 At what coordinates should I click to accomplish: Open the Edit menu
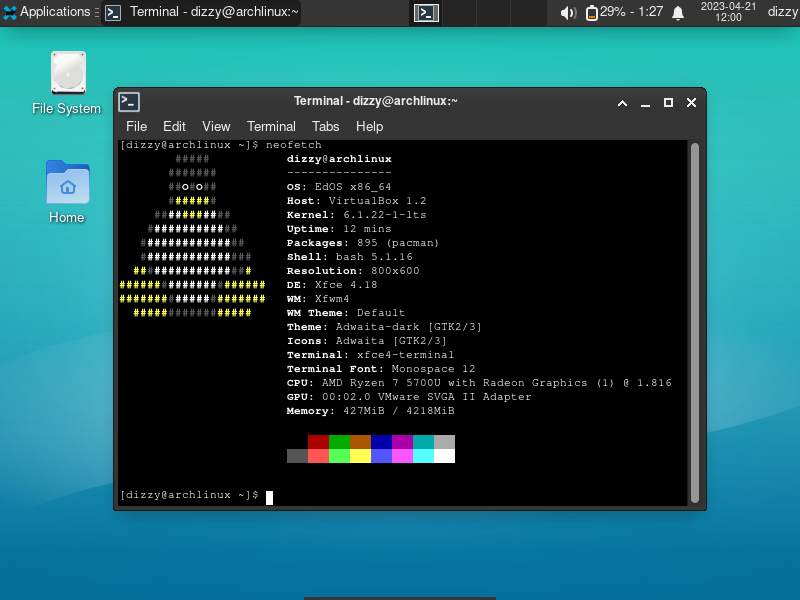[174, 127]
